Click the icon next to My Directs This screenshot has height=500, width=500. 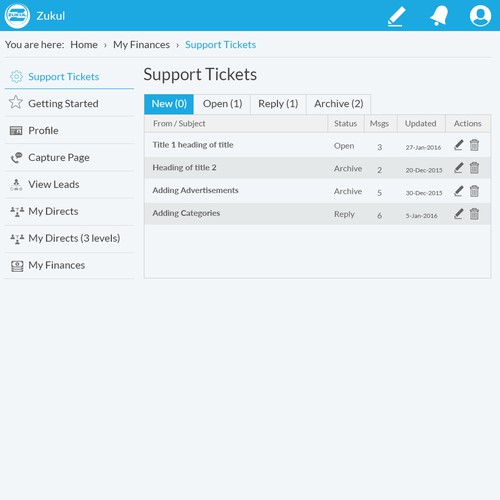click(17, 212)
